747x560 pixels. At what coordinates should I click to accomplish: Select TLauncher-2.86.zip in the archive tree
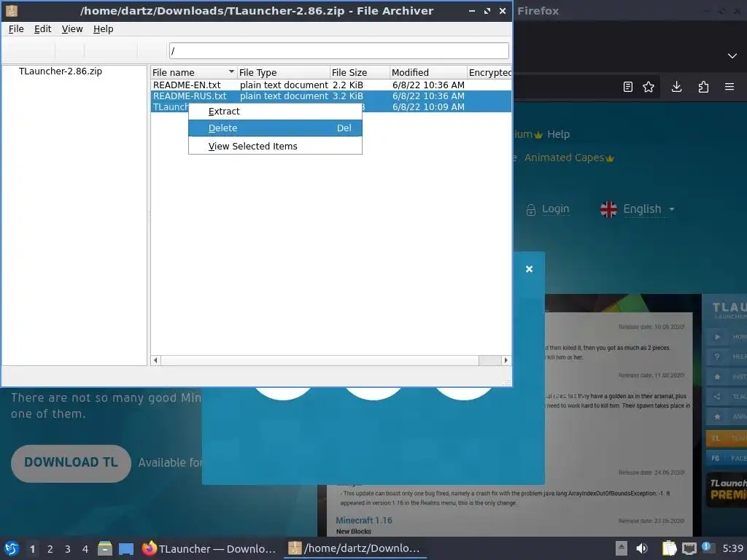click(x=60, y=71)
